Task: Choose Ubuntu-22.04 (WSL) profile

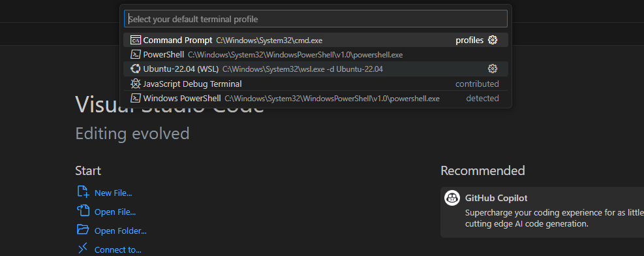Action: coord(315,69)
